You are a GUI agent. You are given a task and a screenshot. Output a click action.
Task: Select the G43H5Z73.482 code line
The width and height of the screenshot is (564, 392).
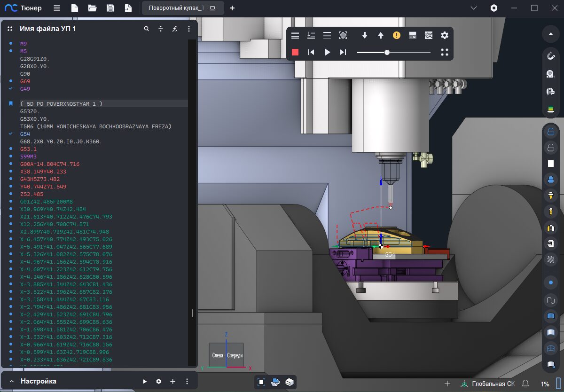pyautogui.click(x=40, y=179)
